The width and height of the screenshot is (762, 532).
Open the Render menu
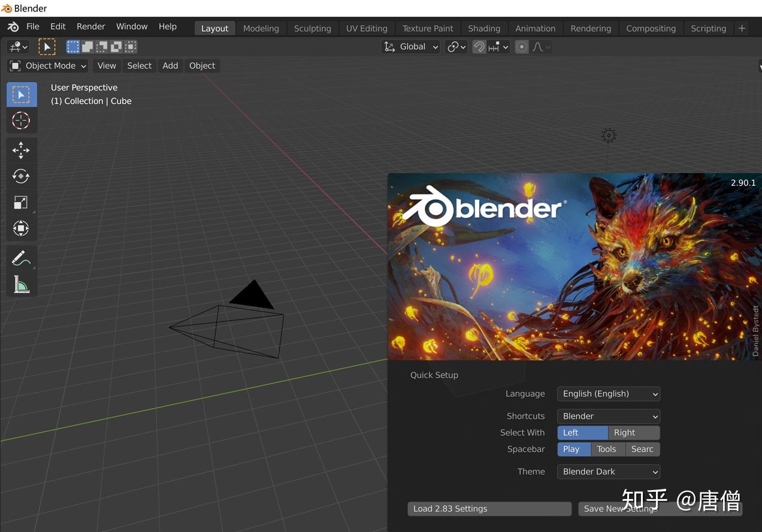tap(90, 26)
